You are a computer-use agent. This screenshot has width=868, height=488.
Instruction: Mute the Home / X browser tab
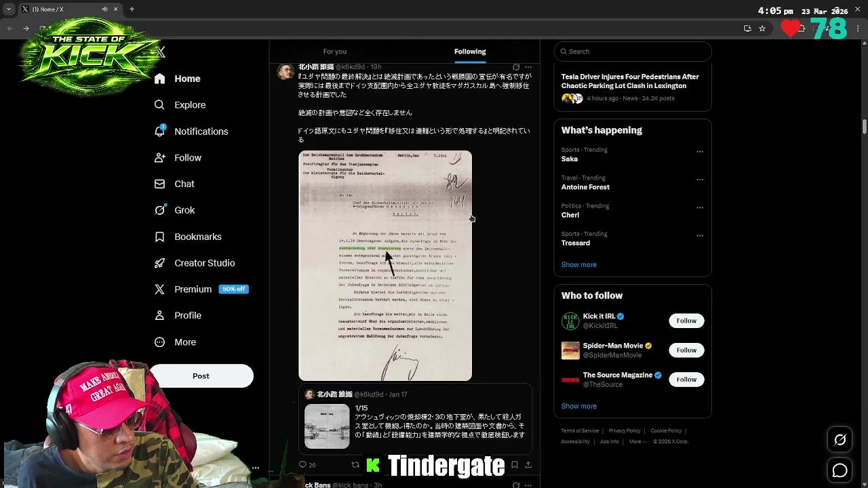pyautogui.click(x=104, y=9)
